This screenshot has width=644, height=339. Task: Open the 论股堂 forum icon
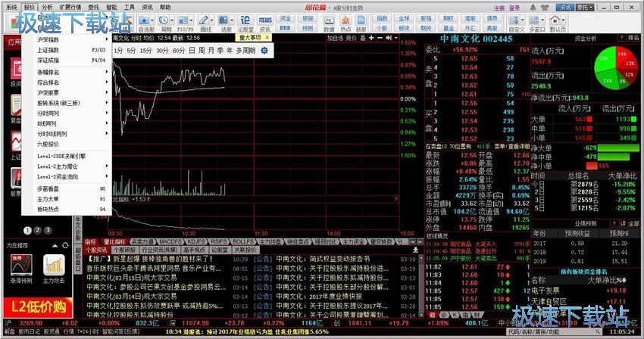245,20
